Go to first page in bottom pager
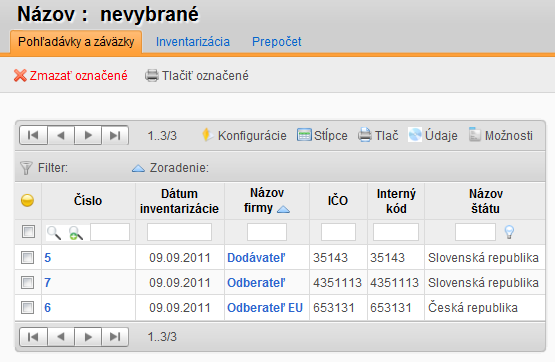The height and width of the screenshot is (362, 555). pos(33,337)
